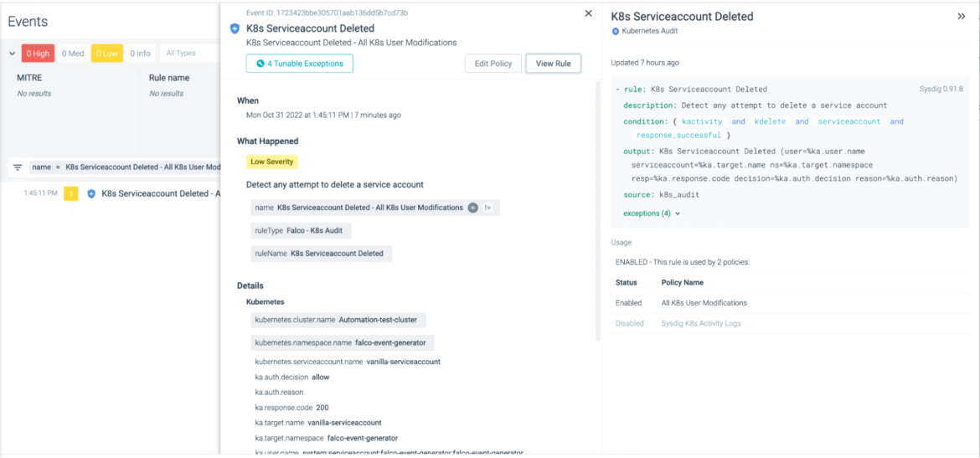980x458 pixels.
Task: Click the Enabled status cell
Action: point(629,303)
